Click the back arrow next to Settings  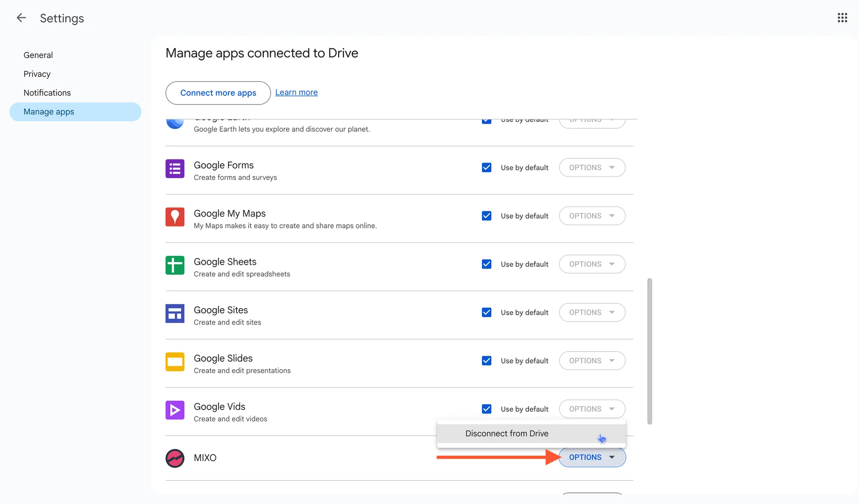point(21,18)
